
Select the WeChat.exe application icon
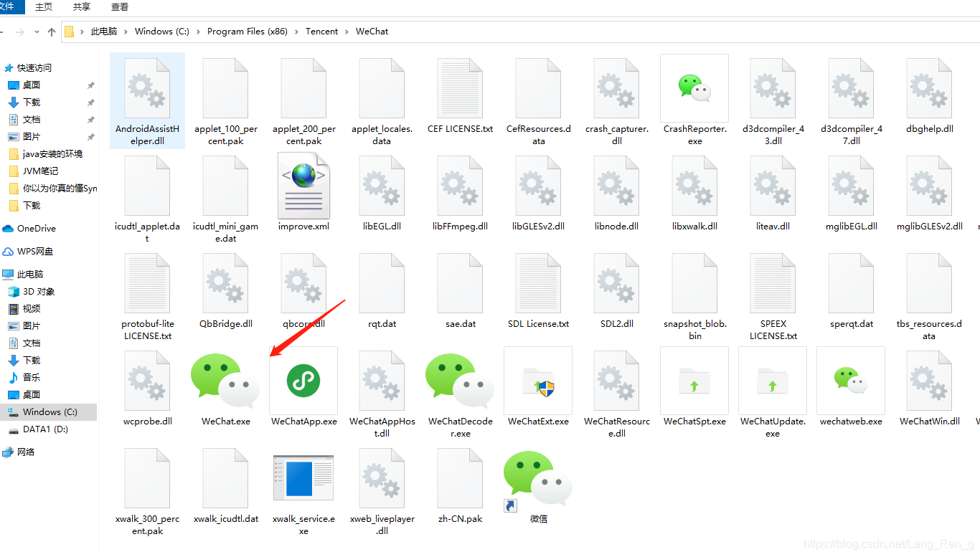click(x=225, y=381)
